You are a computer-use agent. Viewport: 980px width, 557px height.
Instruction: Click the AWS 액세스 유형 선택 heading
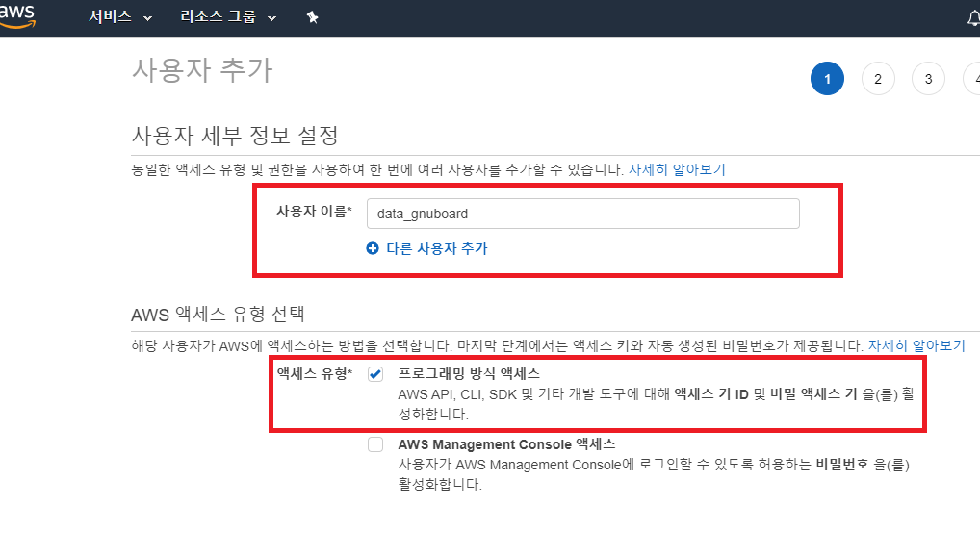[x=219, y=314]
